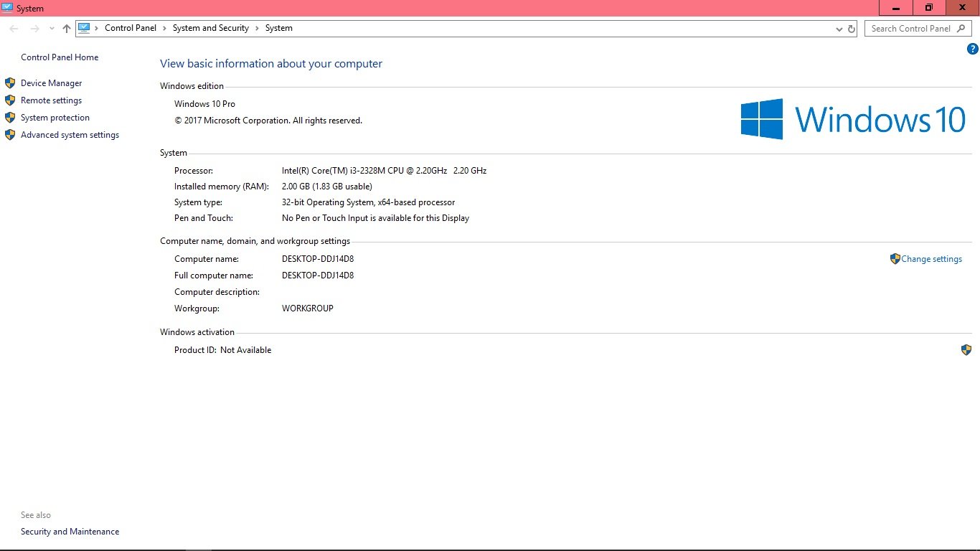This screenshot has width=980, height=551.
Task: Expand the chevron after System and Security
Action: (257, 28)
